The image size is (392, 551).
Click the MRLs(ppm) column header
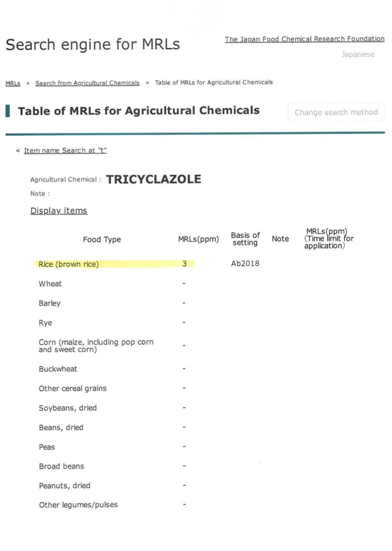click(x=198, y=239)
